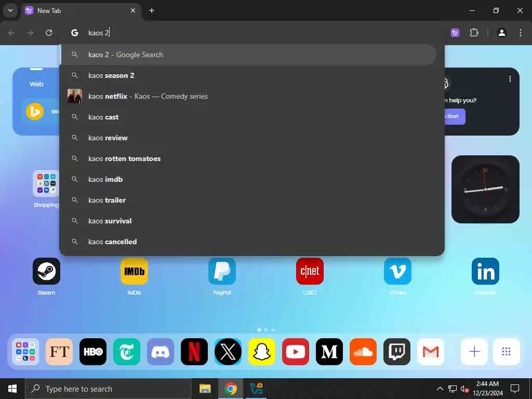Open SoundCloud from the dock
This screenshot has height=399, width=532.
coord(363,352)
